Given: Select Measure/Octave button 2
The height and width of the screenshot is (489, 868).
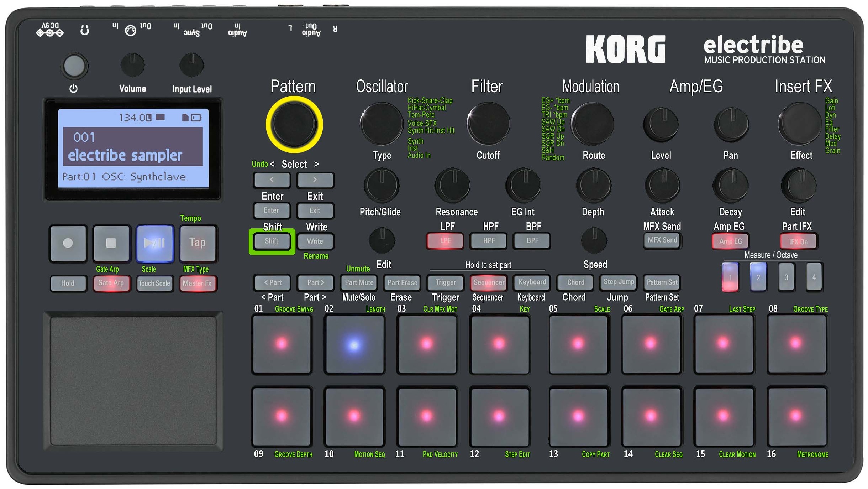Looking at the screenshot, I should 758,277.
